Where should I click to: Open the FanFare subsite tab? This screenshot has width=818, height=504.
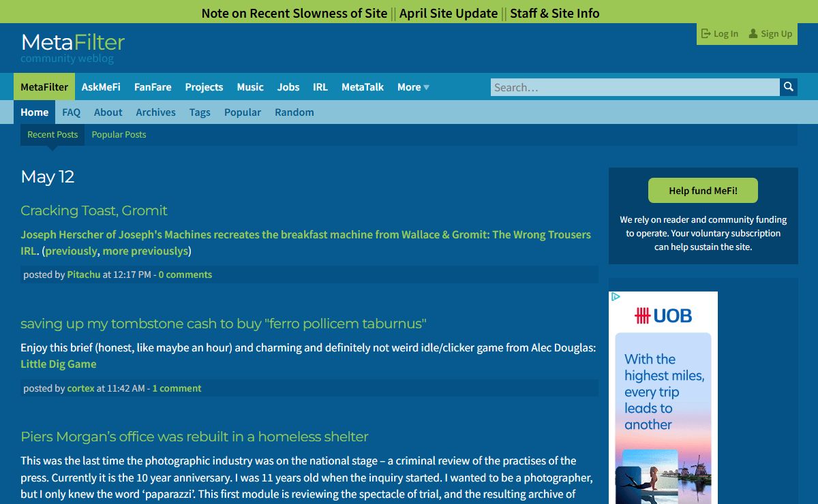click(153, 87)
